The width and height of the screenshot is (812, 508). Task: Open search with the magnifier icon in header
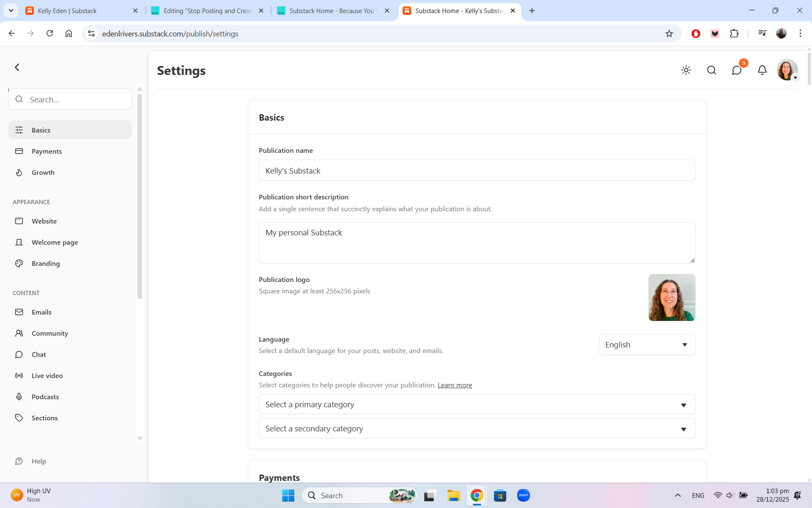(x=711, y=70)
